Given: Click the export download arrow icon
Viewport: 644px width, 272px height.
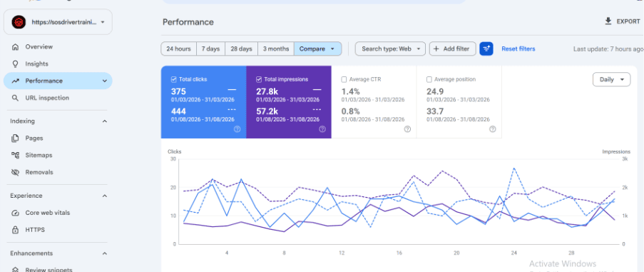Looking at the screenshot, I should pos(608,21).
